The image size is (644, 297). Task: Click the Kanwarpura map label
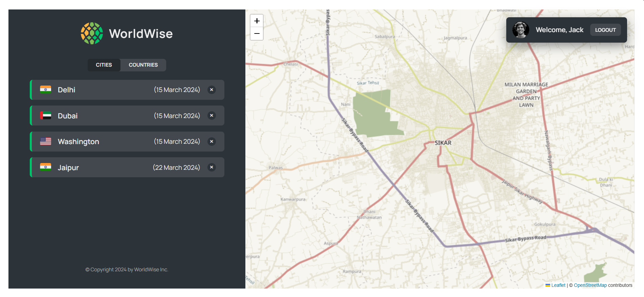[293, 199]
